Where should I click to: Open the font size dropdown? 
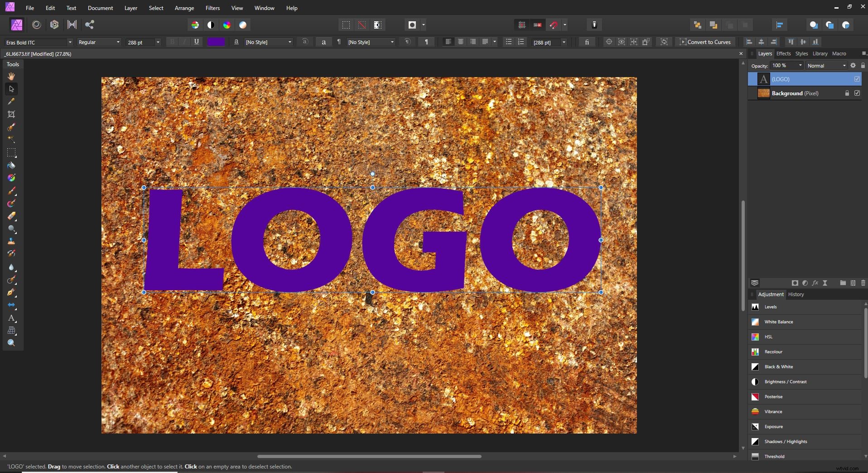pos(157,42)
